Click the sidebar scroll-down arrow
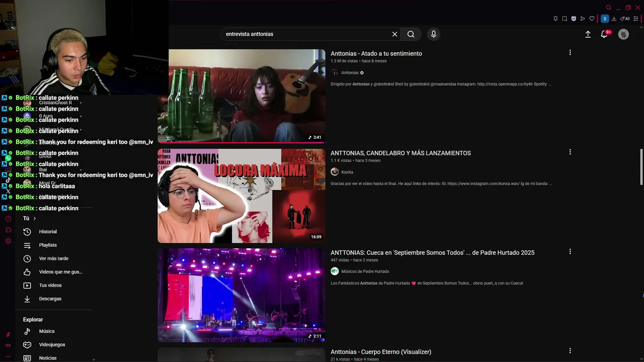 tap(94, 359)
